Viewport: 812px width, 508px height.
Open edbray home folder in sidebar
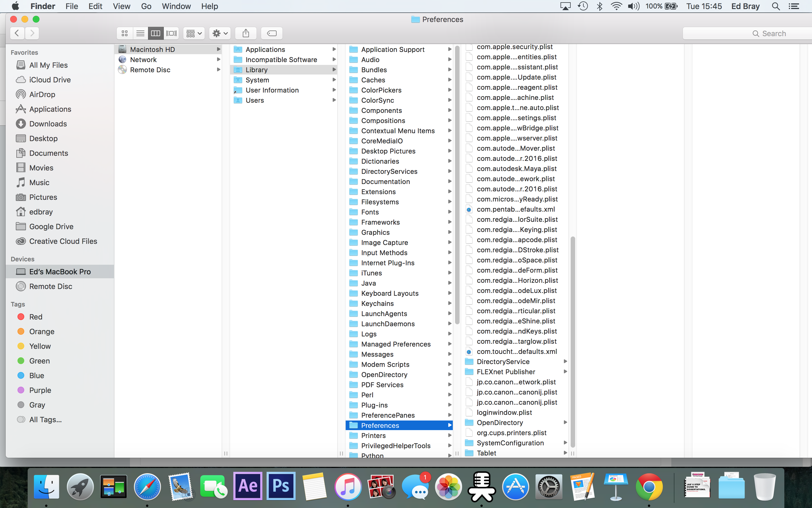60,212
